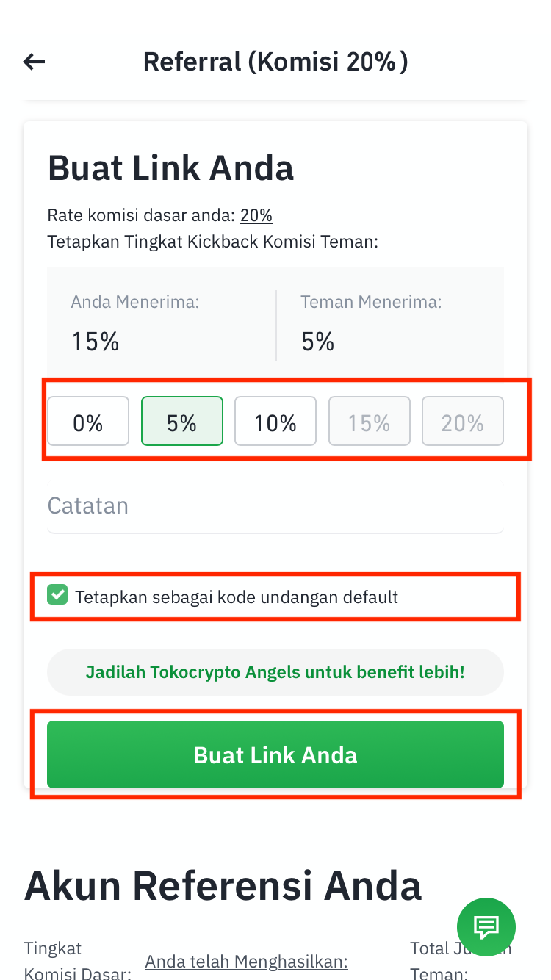Tap the Referral (Komisi 20%) page title
551x980 pixels.
pos(275,62)
